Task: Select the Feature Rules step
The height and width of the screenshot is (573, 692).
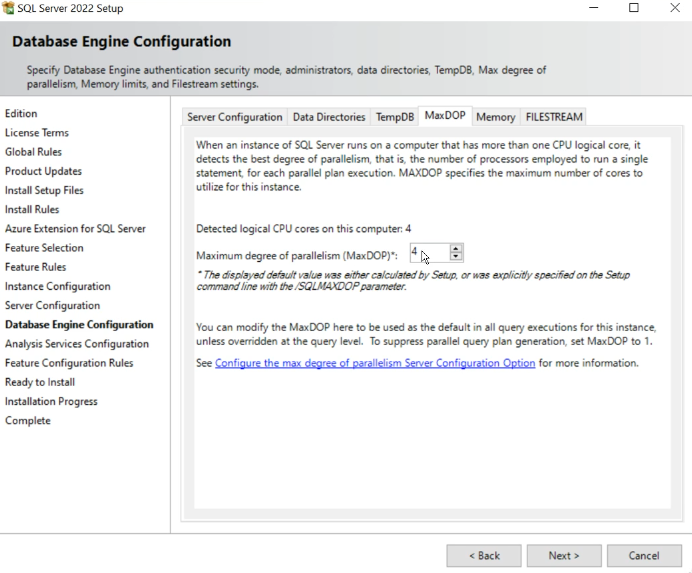Action: [36, 267]
